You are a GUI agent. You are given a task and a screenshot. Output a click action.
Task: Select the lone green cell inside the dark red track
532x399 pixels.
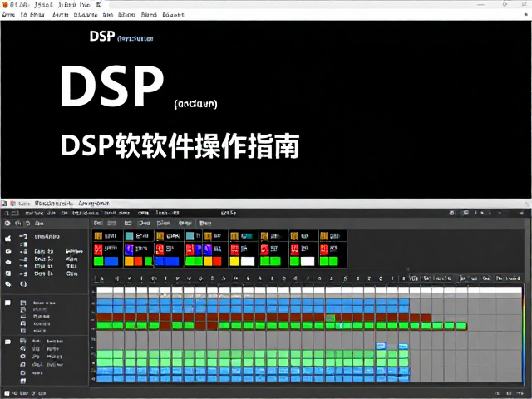click(330, 318)
